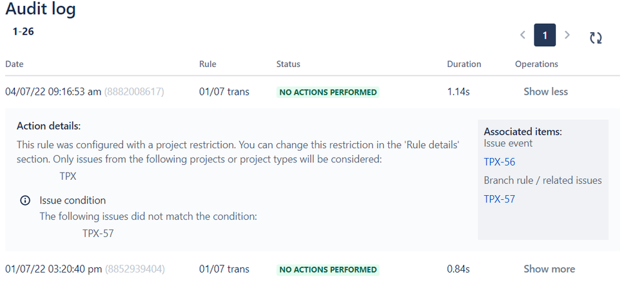Click the Duration column header

point(463,64)
